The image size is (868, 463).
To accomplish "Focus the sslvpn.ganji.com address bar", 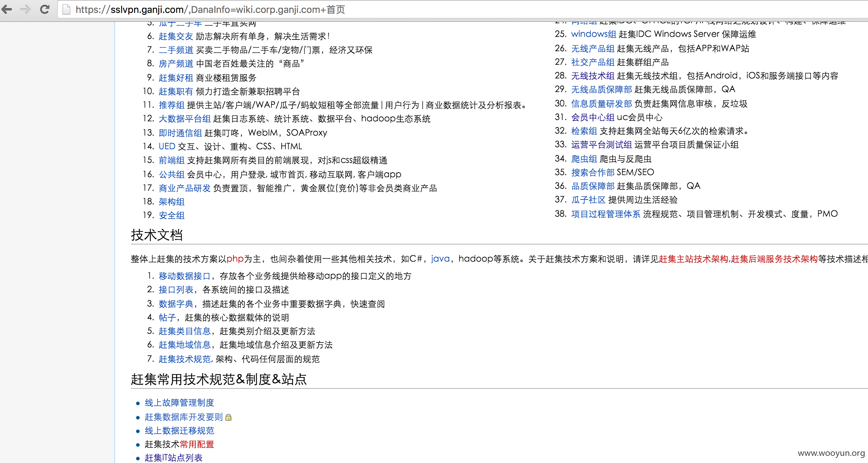I will (x=463, y=9).
